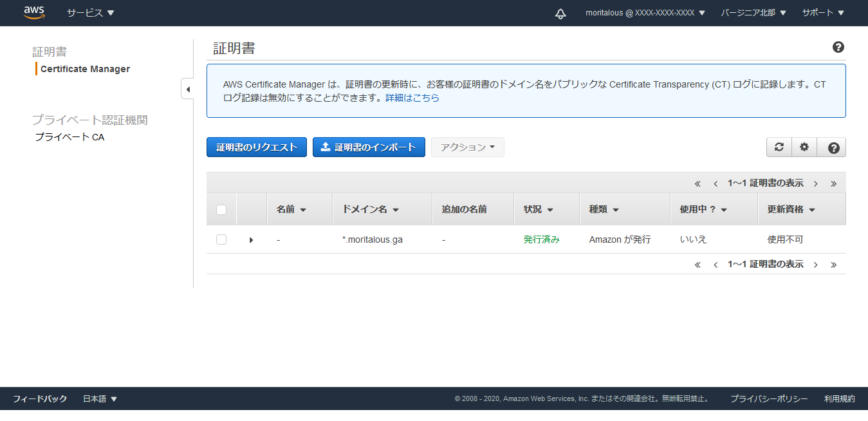Click the 証明書のインポート button
The height and width of the screenshot is (421, 868).
click(x=369, y=147)
